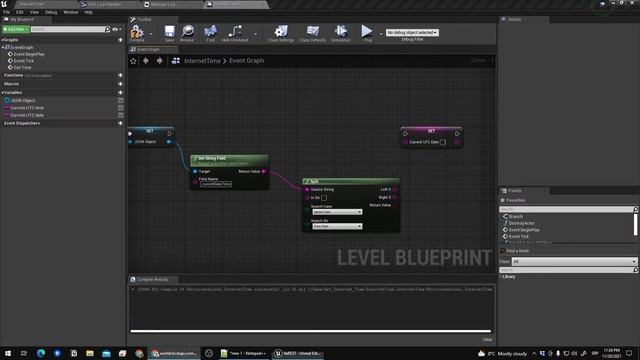Collapse the Graphs section
640x360 pixels.
coord(2,40)
